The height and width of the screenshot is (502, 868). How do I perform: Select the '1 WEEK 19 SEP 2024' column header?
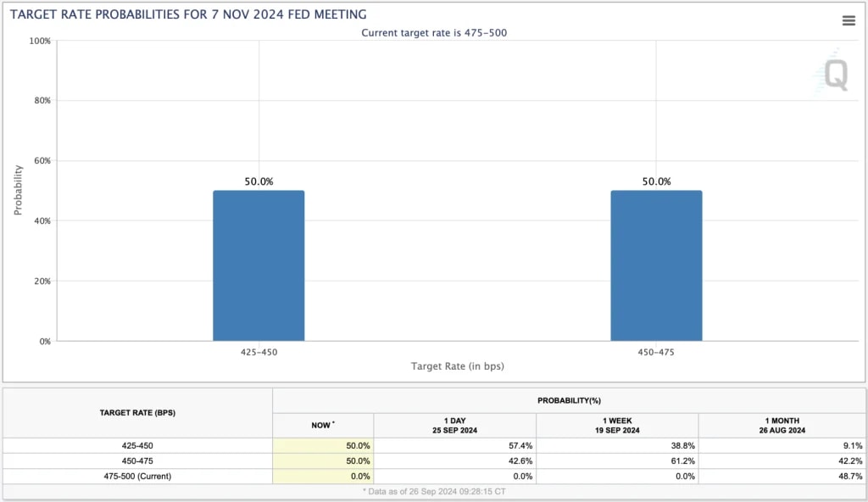[616, 424]
